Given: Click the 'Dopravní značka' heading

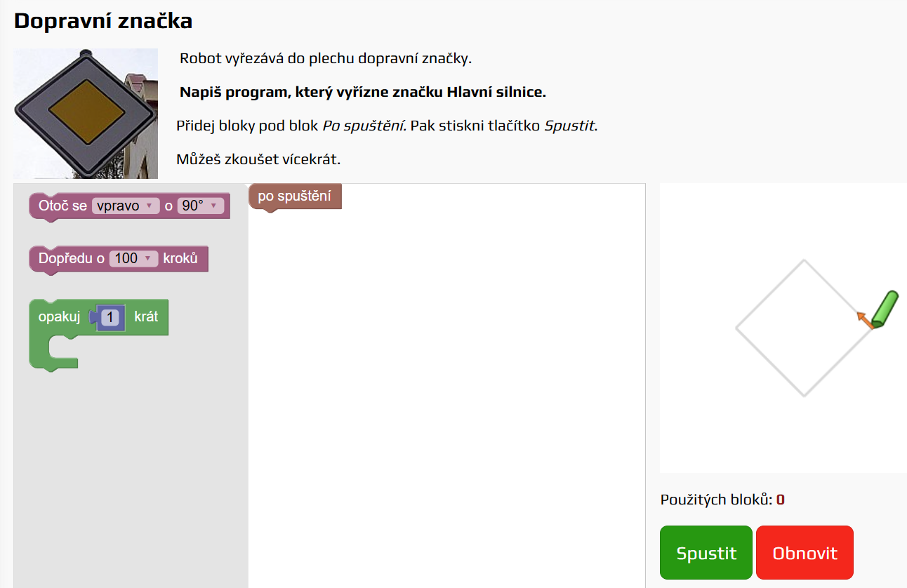Looking at the screenshot, I should pyautogui.click(x=103, y=21).
